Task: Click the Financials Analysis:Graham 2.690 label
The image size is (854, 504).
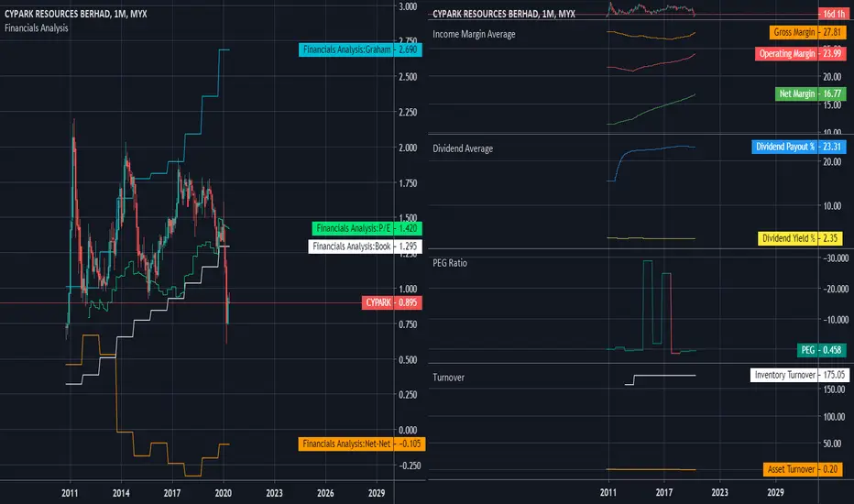Action: 360,49
